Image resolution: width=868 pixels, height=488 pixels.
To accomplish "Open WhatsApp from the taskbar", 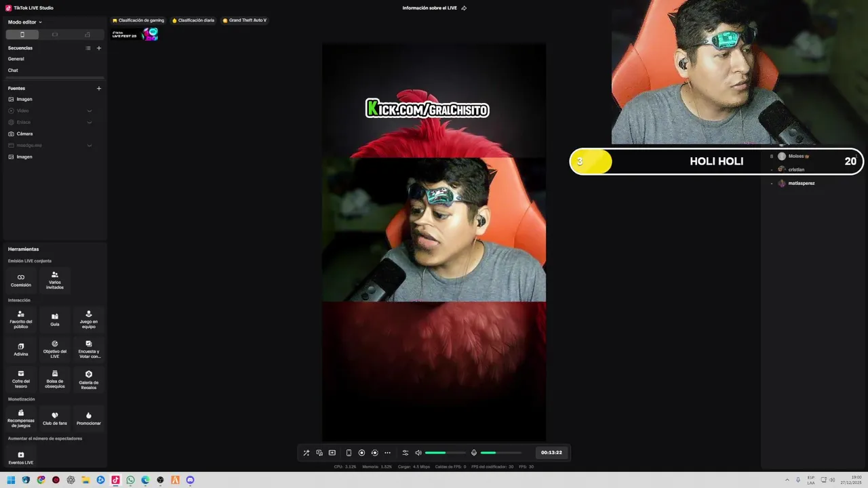I will click(x=130, y=480).
